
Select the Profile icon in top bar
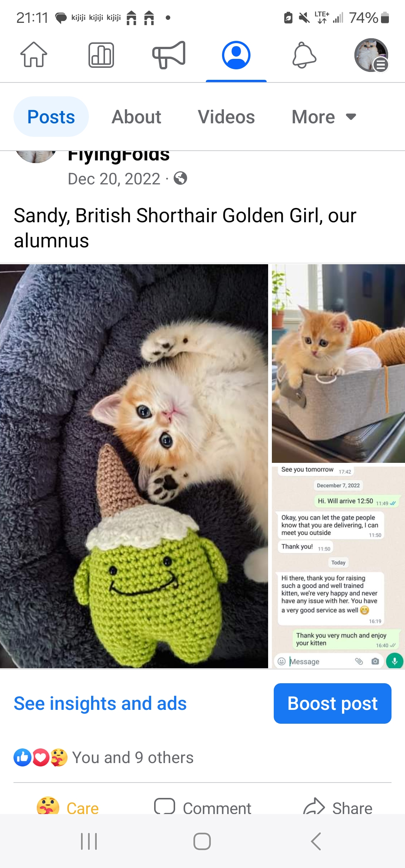pyautogui.click(x=236, y=55)
